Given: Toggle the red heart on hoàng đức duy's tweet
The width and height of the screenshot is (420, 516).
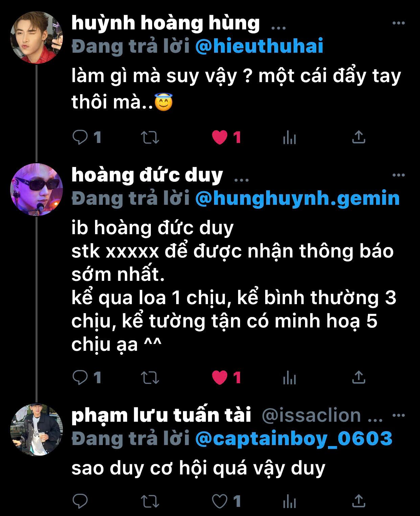Looking at the screenshot, I should point(220,377).
